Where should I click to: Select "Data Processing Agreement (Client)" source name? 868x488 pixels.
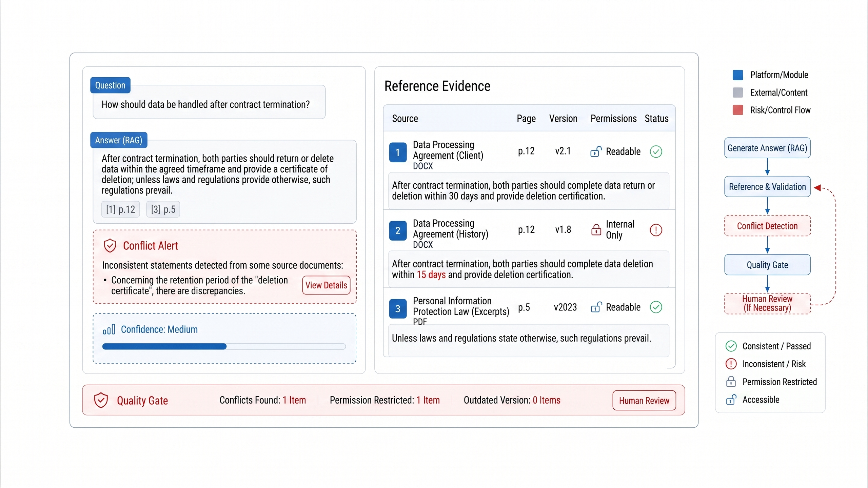pyautogui.click(x=448, y=150)
